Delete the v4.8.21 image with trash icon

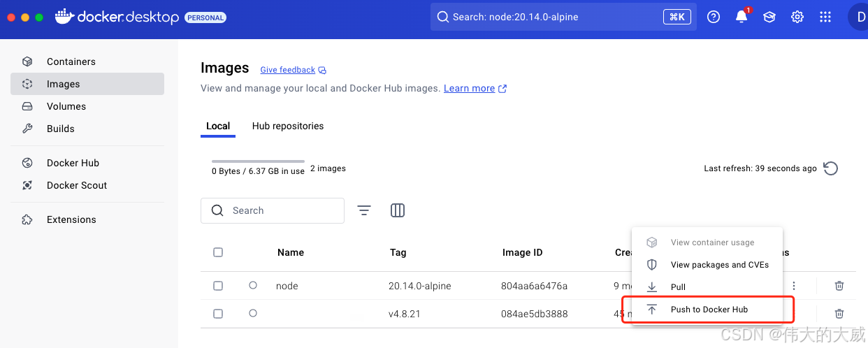click(839, 314)
